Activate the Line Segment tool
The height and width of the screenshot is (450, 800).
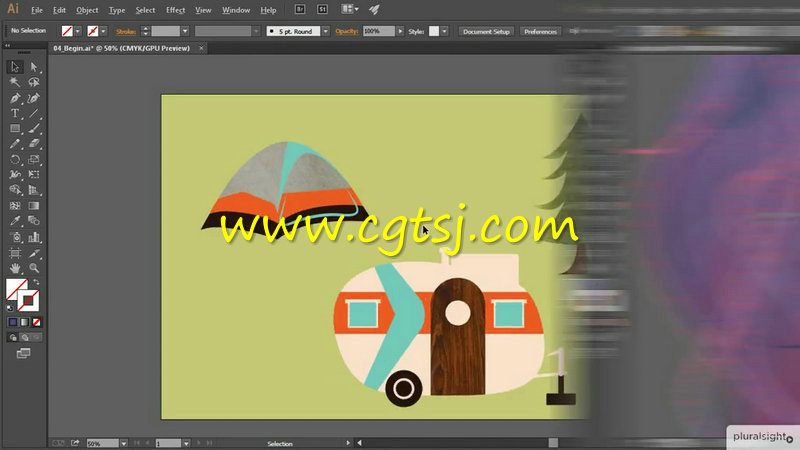pyautogui.click(x=34, y=113)
